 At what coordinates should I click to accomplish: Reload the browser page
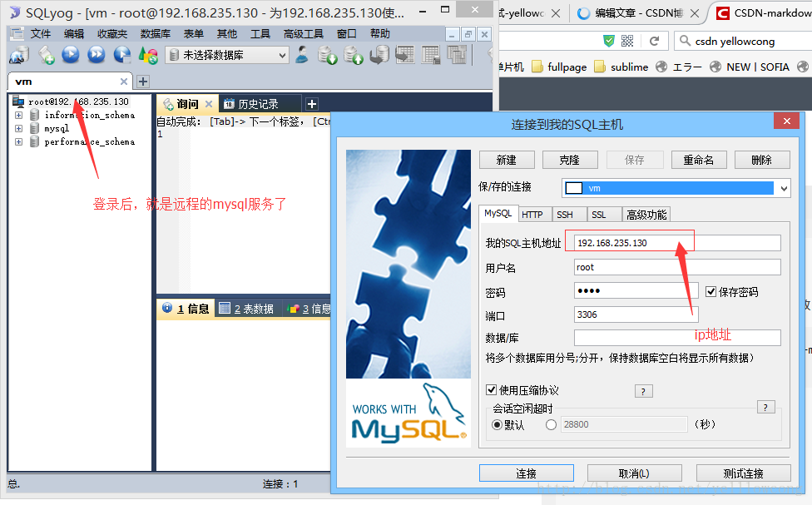click(655, 41)
